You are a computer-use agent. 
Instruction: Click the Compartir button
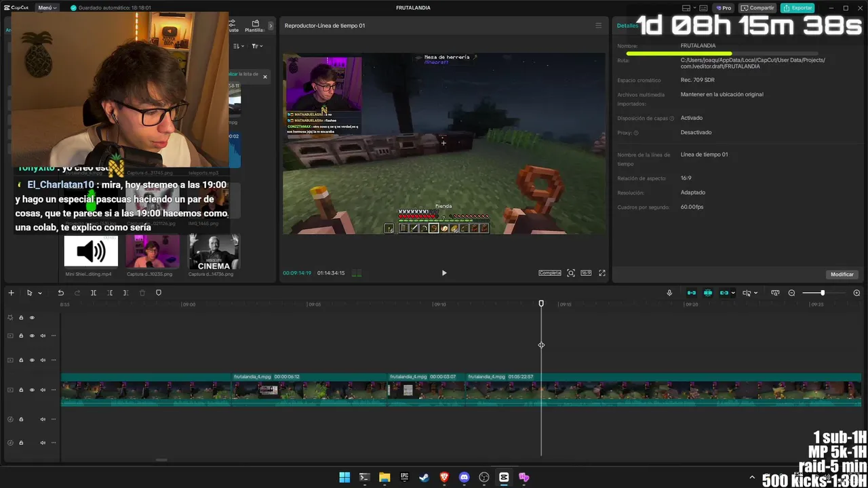pyautogui.click(x=757, y=8)
